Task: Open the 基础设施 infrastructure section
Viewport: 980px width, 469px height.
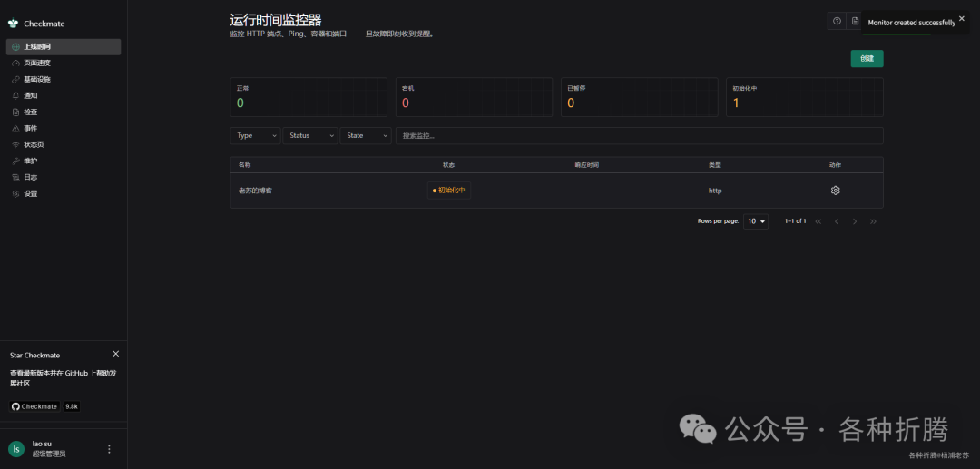Action: (64, 79)
